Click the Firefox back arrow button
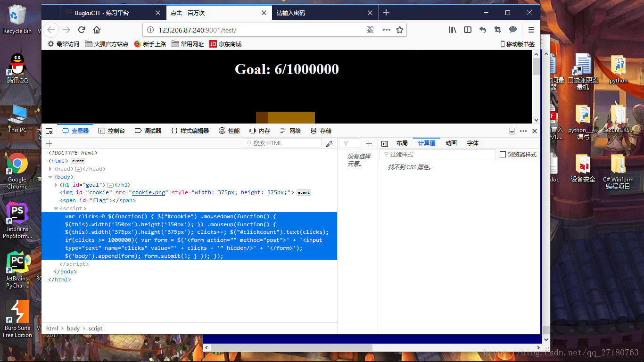 pyautogui.click(x=51, y=30)
